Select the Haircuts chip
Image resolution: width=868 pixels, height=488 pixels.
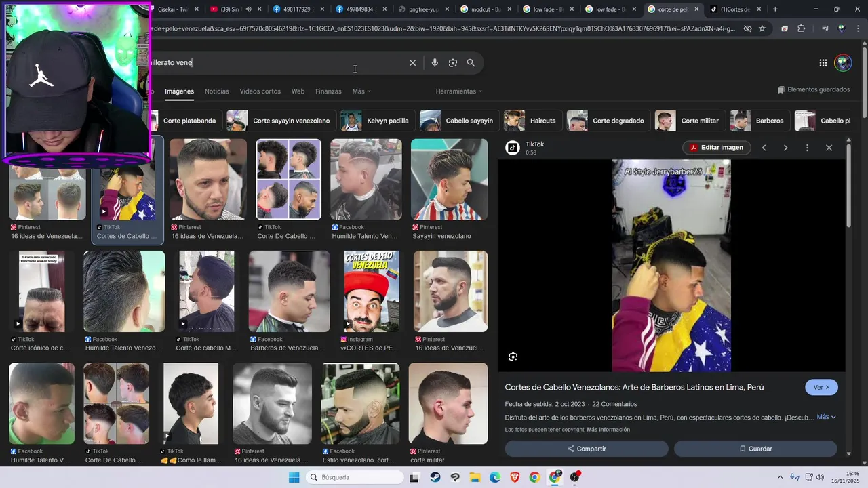click(533, 121)
